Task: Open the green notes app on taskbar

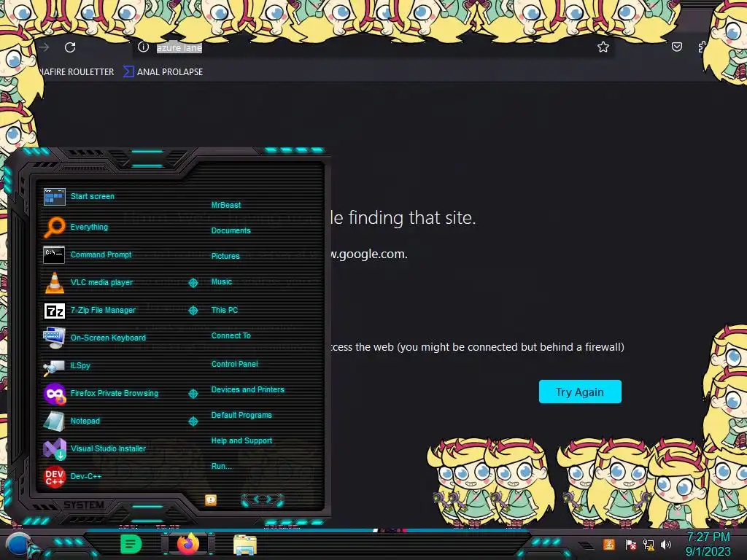Action: 131,544
